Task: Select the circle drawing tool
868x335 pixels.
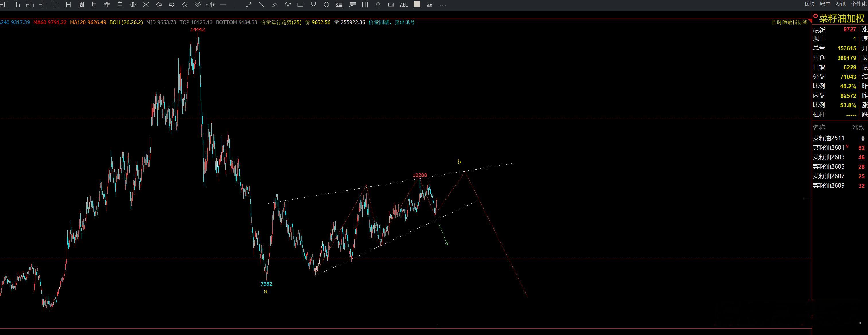Action: tap(326, 5)
